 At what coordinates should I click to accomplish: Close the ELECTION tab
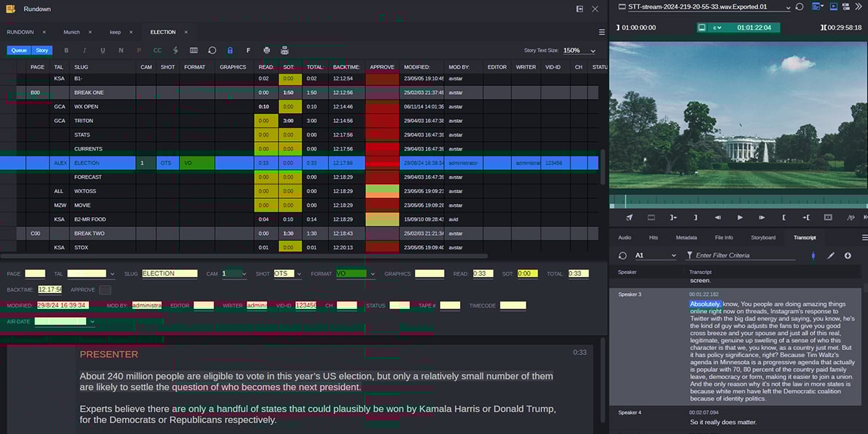[x=186, y=32]
